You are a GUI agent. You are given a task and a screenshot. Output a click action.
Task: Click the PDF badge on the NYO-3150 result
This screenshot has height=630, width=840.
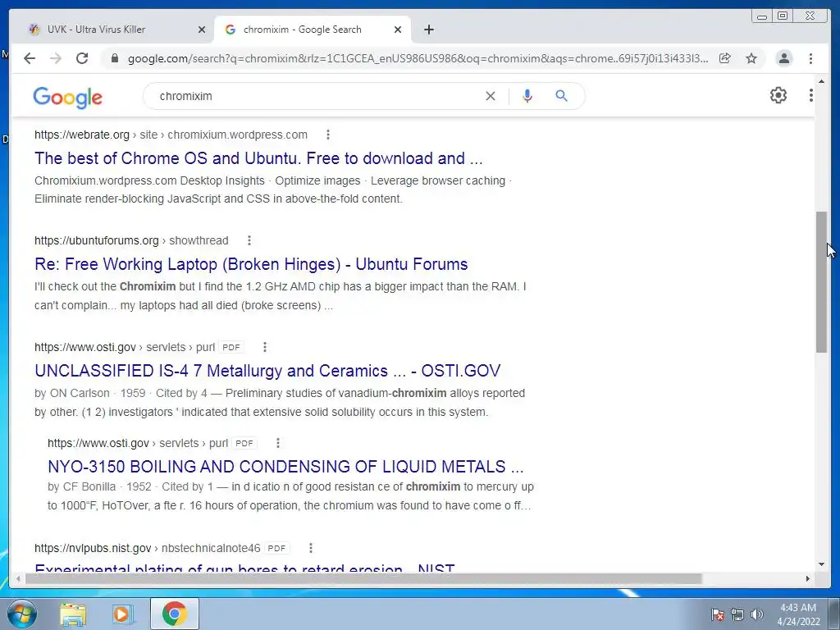[244, 444]
